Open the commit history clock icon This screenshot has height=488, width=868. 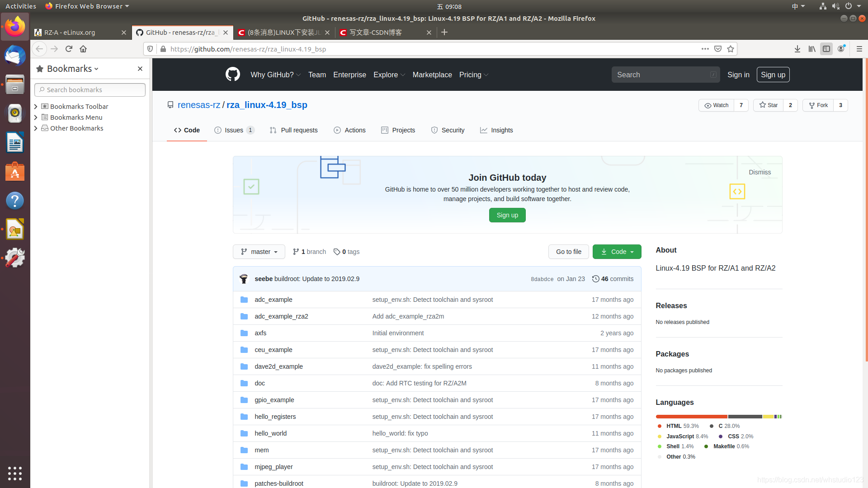596,279
